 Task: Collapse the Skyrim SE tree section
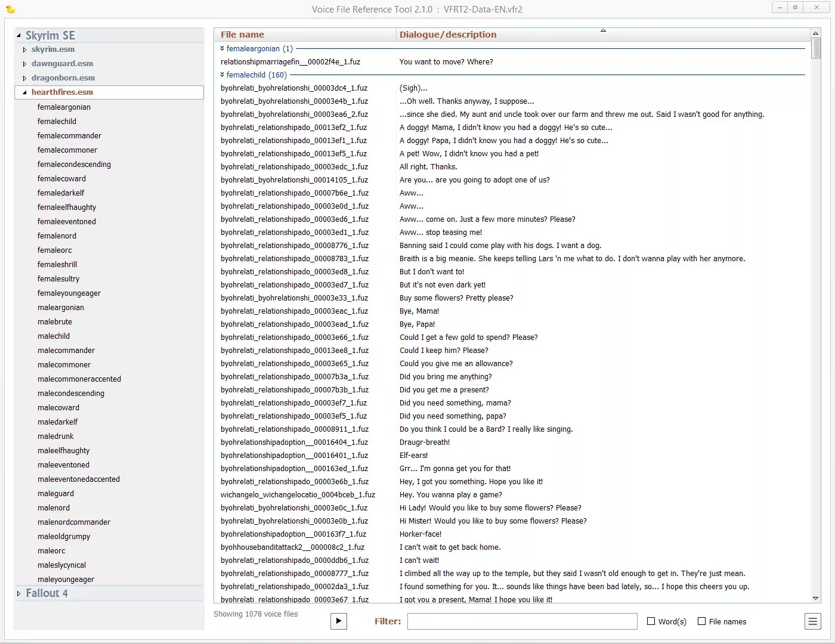(18, 36)
